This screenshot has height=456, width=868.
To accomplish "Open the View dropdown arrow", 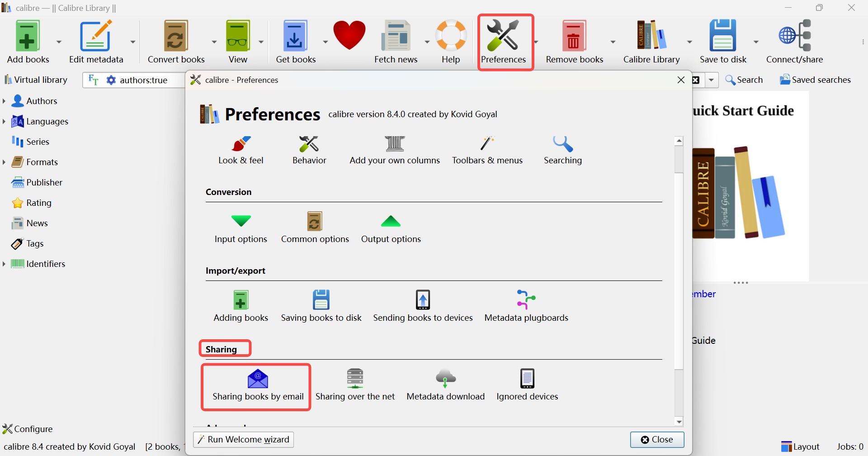I will pyautogui.click(x=261, y=42).
